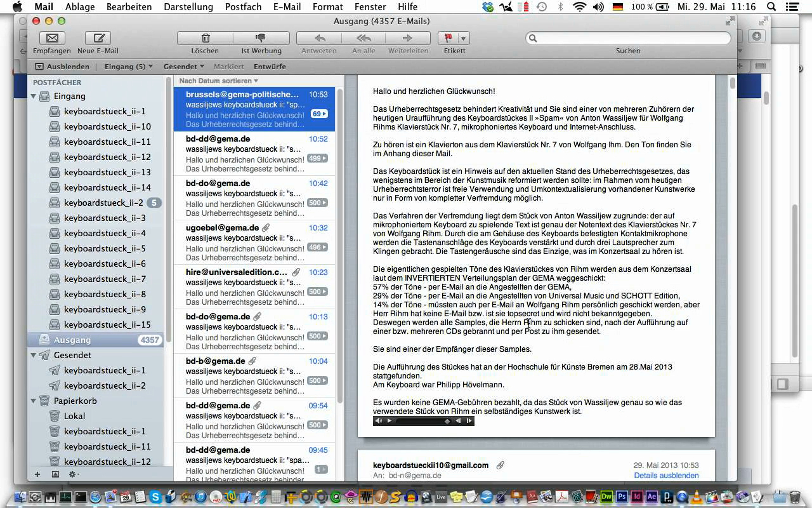Collapse the Eingang mailbox tree
This screenshot has height=508, width=812.
pos(34,96)
